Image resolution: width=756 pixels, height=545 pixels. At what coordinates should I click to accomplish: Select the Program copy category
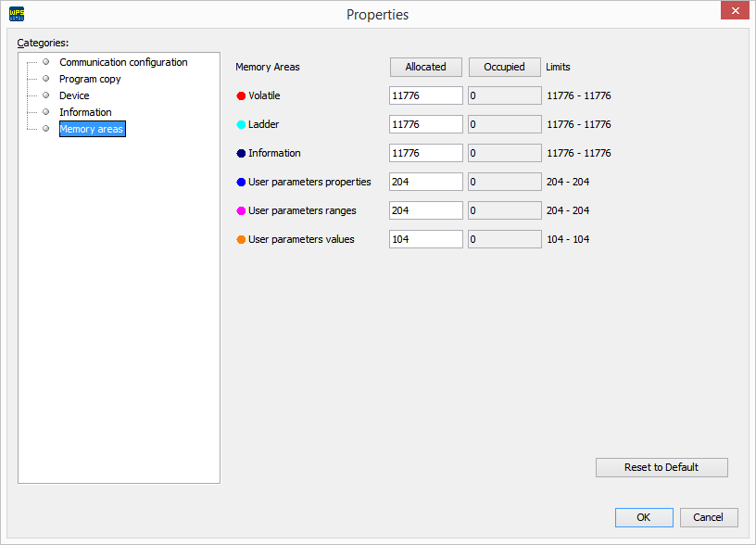click(90, 79)
